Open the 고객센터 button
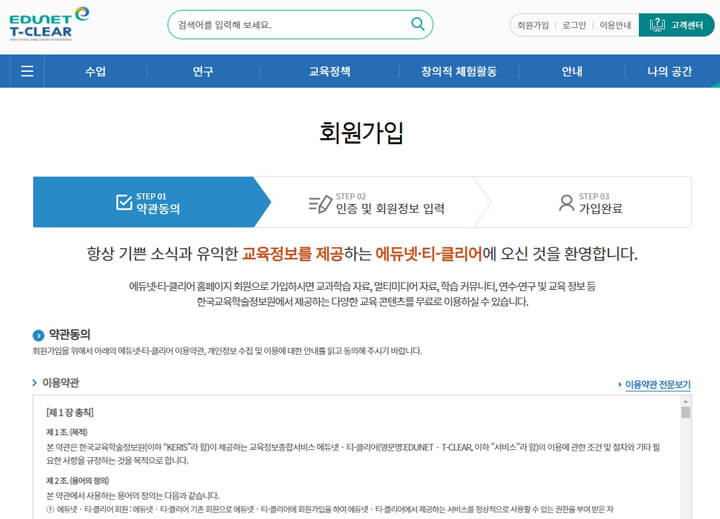This screenshot has height=519, width=720. tap(676, 25)
